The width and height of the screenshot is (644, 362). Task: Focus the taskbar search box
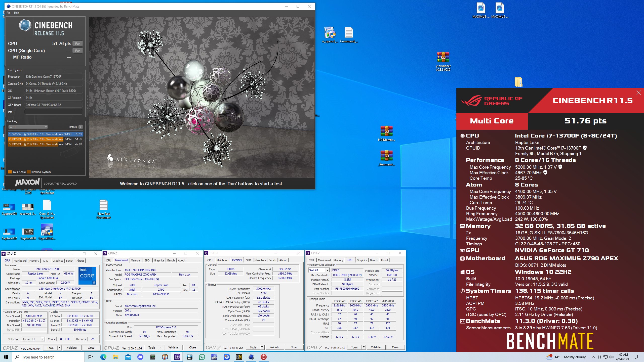(x=48, y=357)
